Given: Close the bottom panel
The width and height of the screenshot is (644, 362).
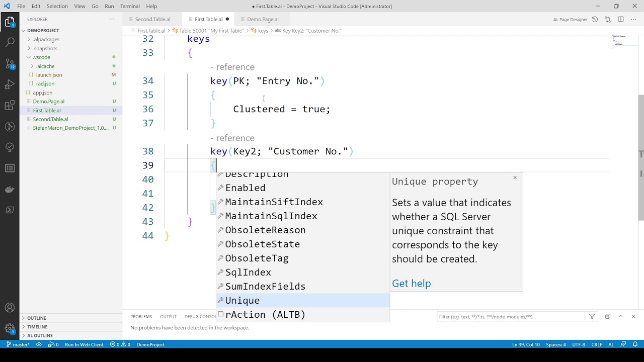Looking at the screenshot, I should [x=633, y=316].
